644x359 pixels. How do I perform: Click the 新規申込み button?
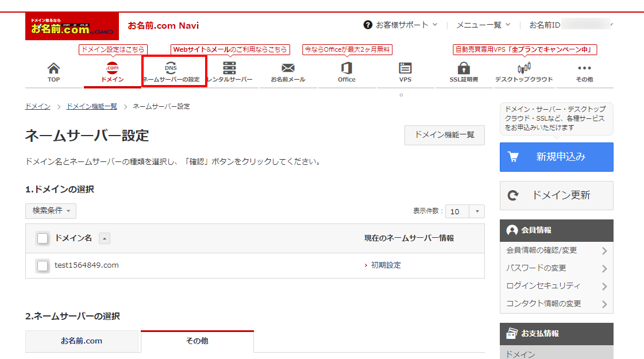(x=557, y=157)
